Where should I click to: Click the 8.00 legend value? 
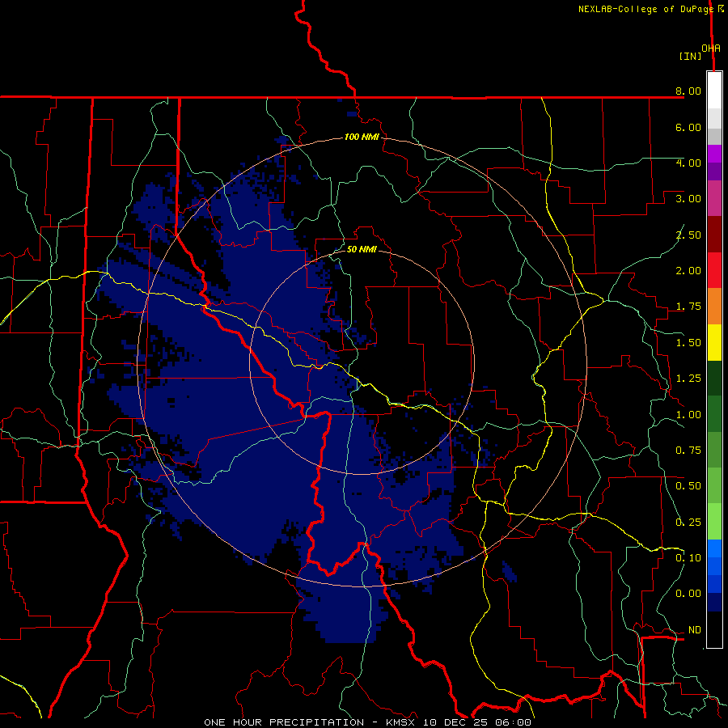[x=688, y=91]
